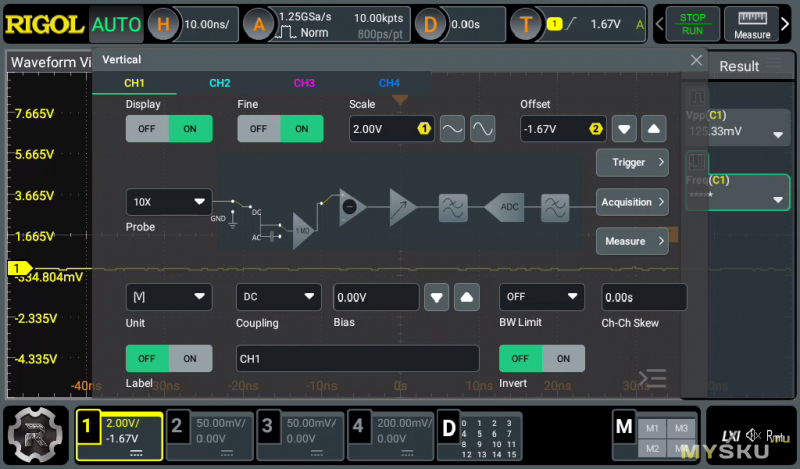Open the BW Limit dropdown
The image size is (800, 469).
541,297
